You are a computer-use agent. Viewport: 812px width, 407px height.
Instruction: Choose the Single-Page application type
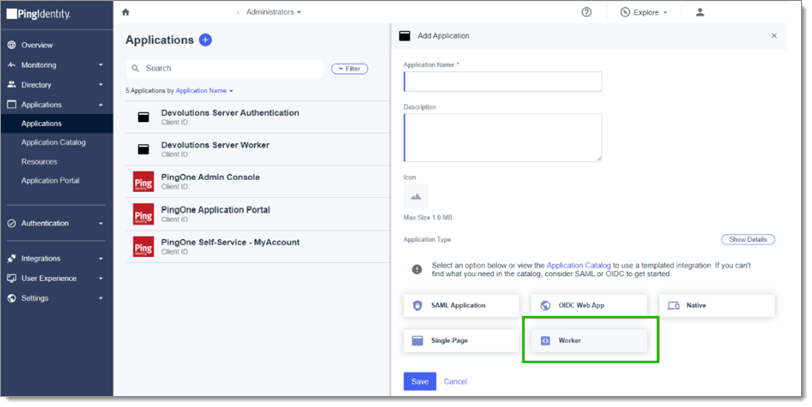click(x=461, y=341)
